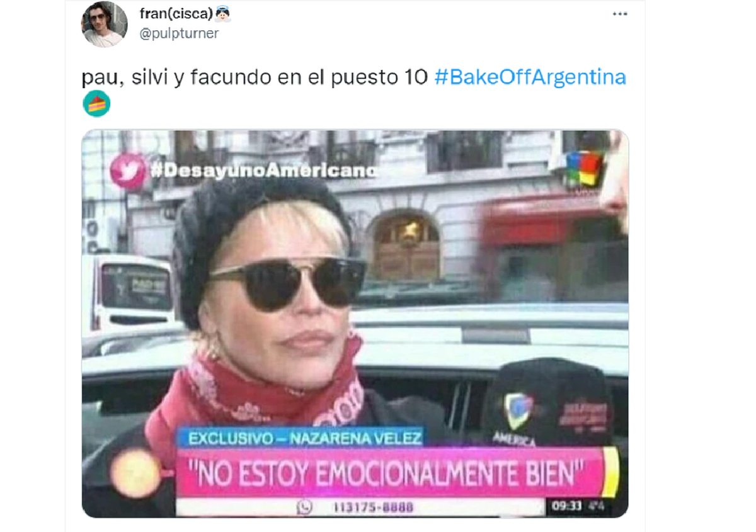The image size is (756, 532).
Task: Click the fran(cisca) display name
Action: (176, 13)
